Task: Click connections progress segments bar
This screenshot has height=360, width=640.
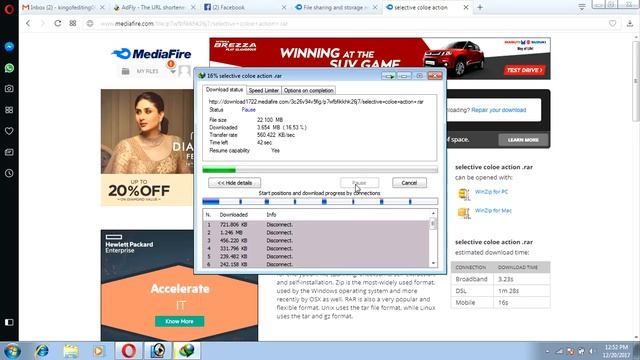Action: tap(320, 201)
